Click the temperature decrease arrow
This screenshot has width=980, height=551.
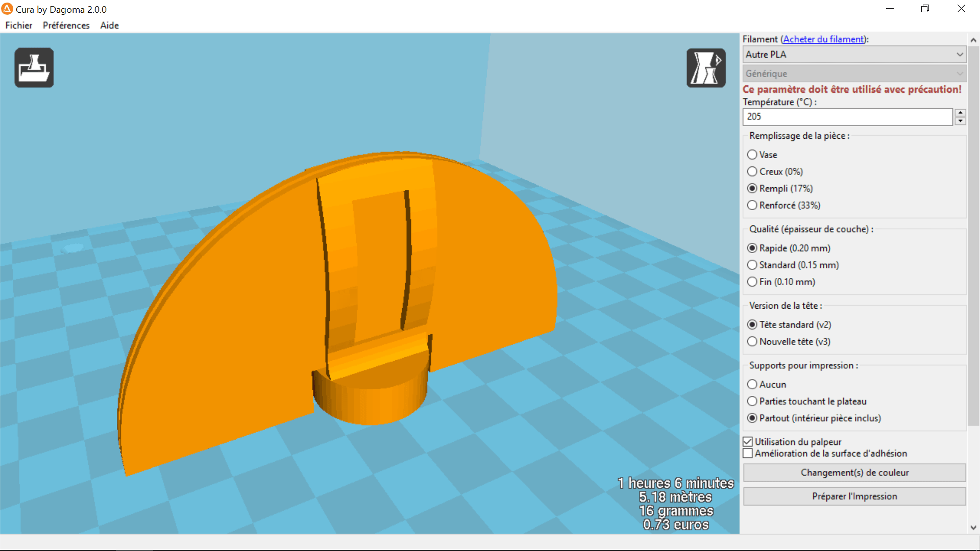960,121
